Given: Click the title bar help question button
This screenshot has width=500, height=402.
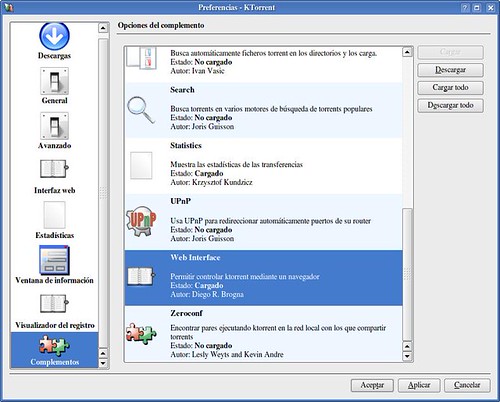Looking at the screenshot, I should tap(465, 8).
